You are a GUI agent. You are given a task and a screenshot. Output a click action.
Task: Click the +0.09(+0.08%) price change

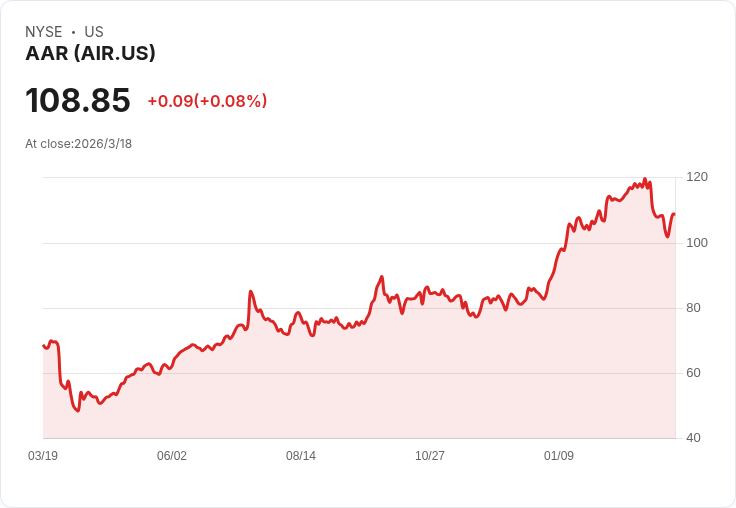pos(207,101)
